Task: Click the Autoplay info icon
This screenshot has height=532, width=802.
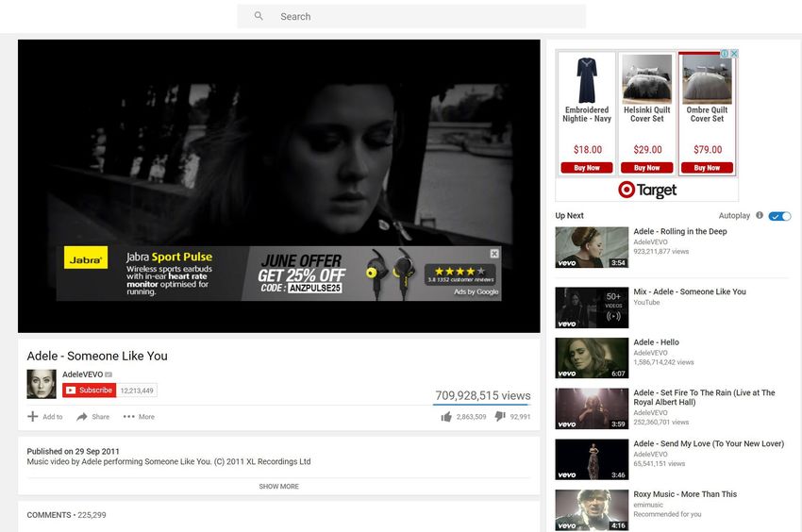Action: click(760, 215)
